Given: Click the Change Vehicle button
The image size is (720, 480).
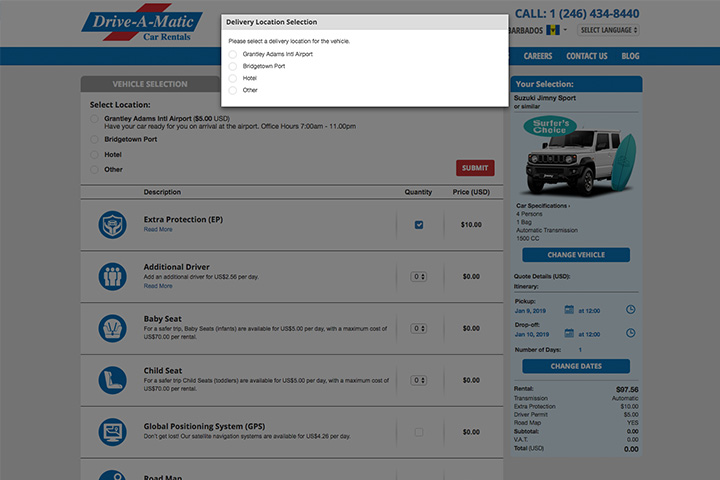Looking at the screenshot, I should click(576, 255).
